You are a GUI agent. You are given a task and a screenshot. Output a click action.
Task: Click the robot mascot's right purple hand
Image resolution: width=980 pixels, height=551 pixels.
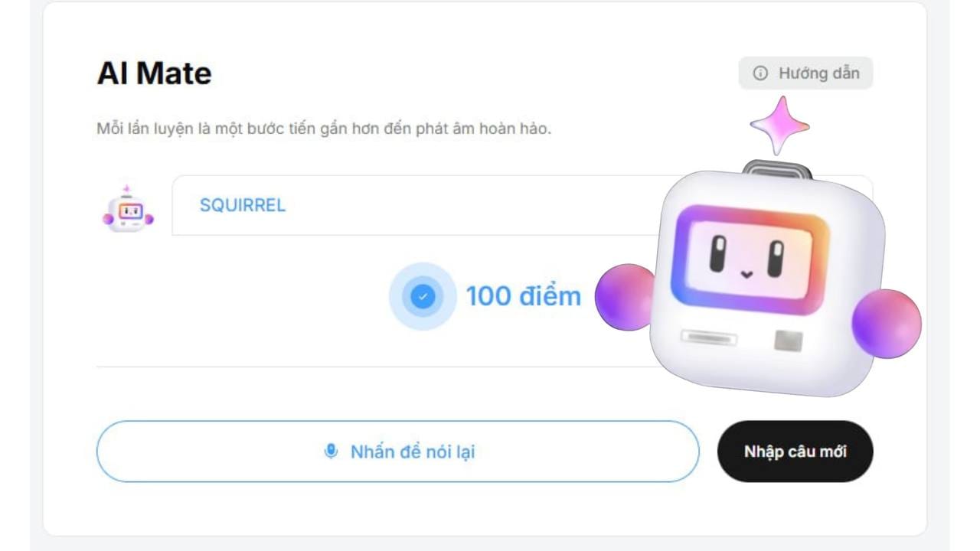pyautogui.click(x=887, y=323)
